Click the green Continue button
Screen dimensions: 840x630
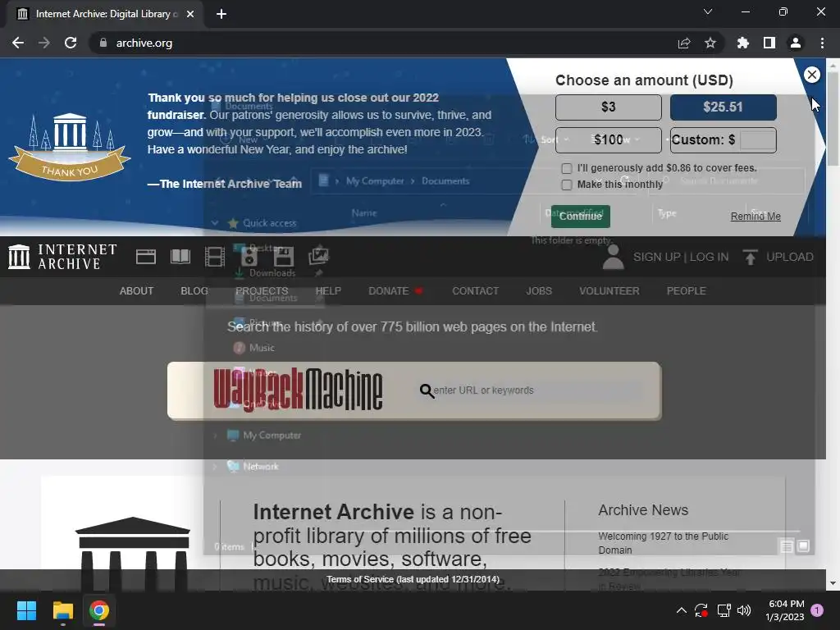coord(580,217)
